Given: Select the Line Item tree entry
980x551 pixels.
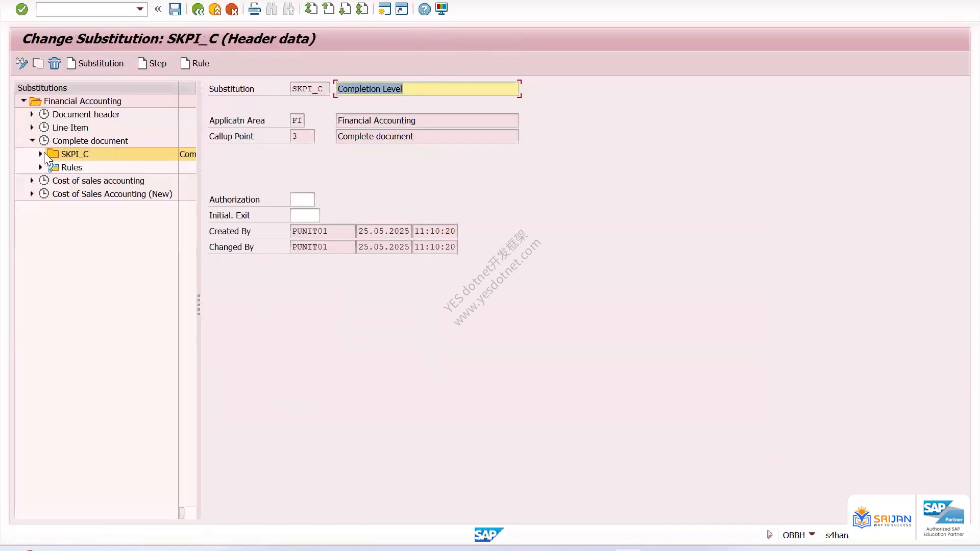Looking at the screenshot, I should point(70,128).
